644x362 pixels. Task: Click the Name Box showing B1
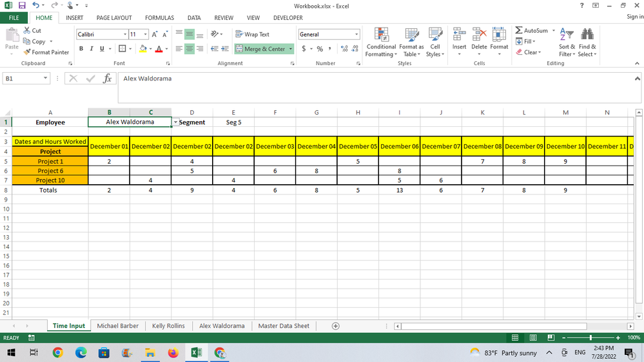[x=23, y=79]
